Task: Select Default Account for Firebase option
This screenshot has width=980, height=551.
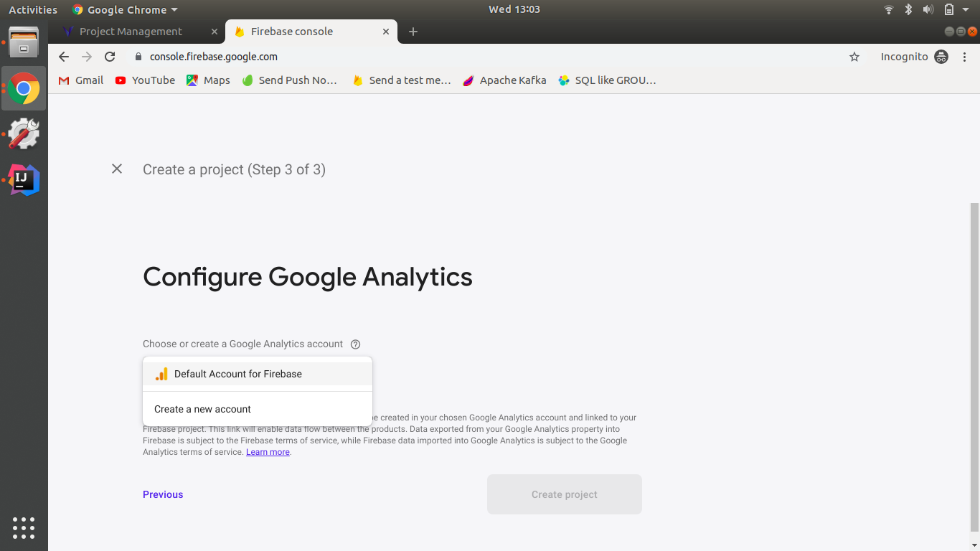Action: tap(258, 374)
